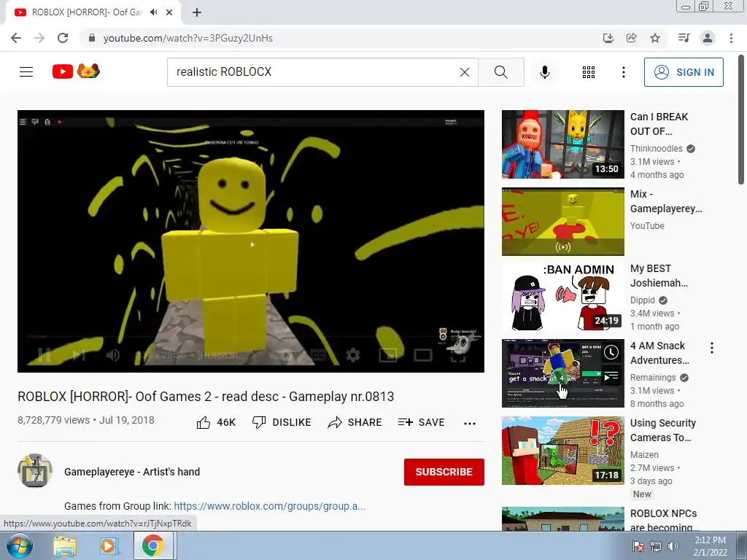Screen dimensions: 747x560
Task: Select the ROBLOX [HORROR] browser tab
Action: [93, 12]
